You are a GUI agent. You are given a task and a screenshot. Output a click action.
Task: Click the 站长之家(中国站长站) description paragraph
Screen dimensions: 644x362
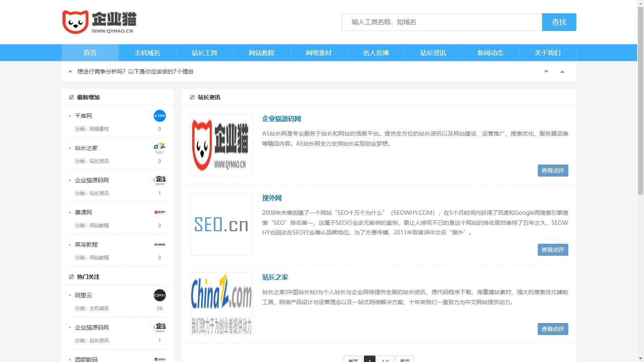(x=415, y=297)
